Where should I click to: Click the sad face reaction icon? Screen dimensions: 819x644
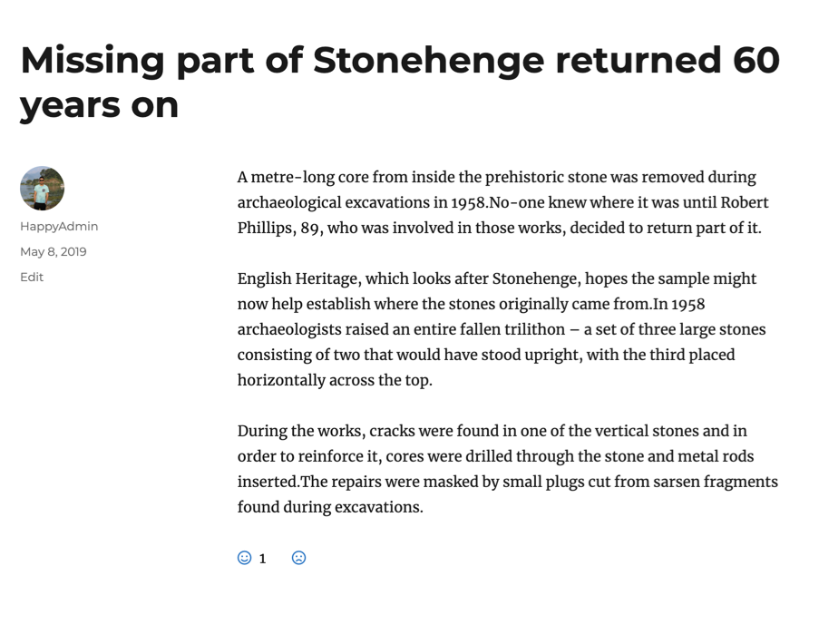coord(298,558)
